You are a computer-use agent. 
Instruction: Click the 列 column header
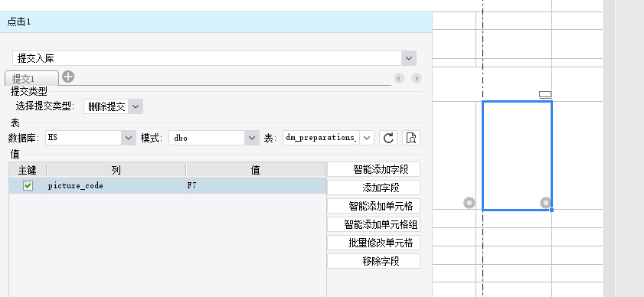click(116, 170)
